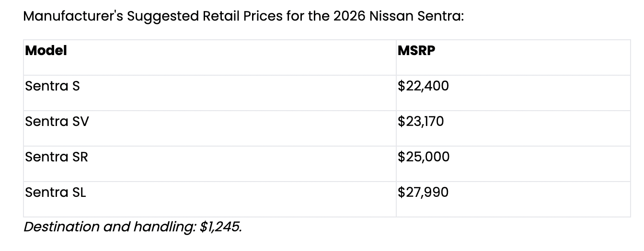Image resolution: width=644 pixels, height=251 pixels.
Task: Select the "Sentra SL" model cell
Action: point(56,193)
